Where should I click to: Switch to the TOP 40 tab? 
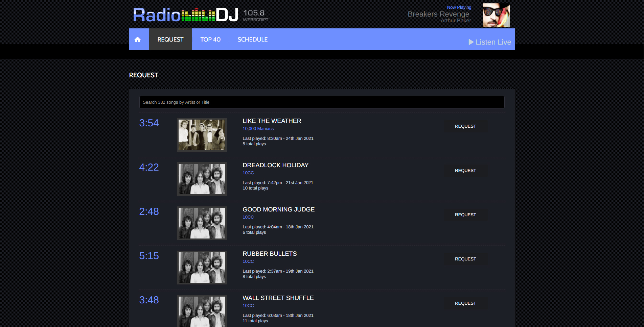coord(210,40)
